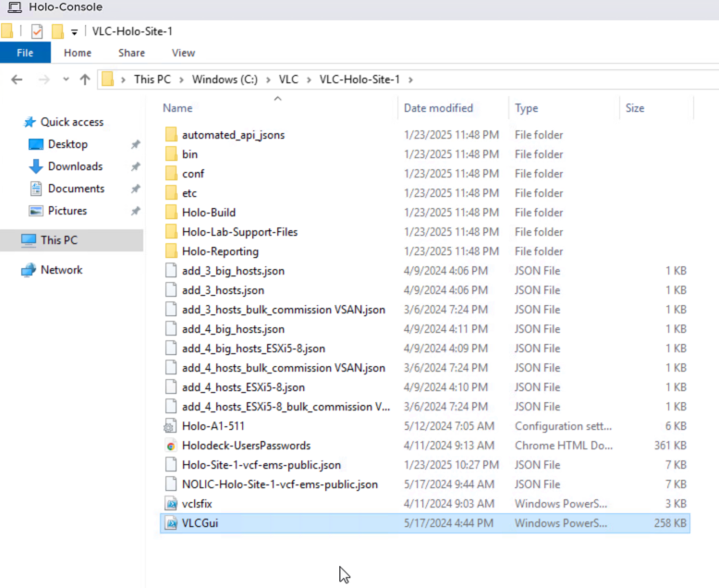Go up one folder level
The height and width of the screenshot is (588, 719).
pyautogui.click(x=85, y=80)
